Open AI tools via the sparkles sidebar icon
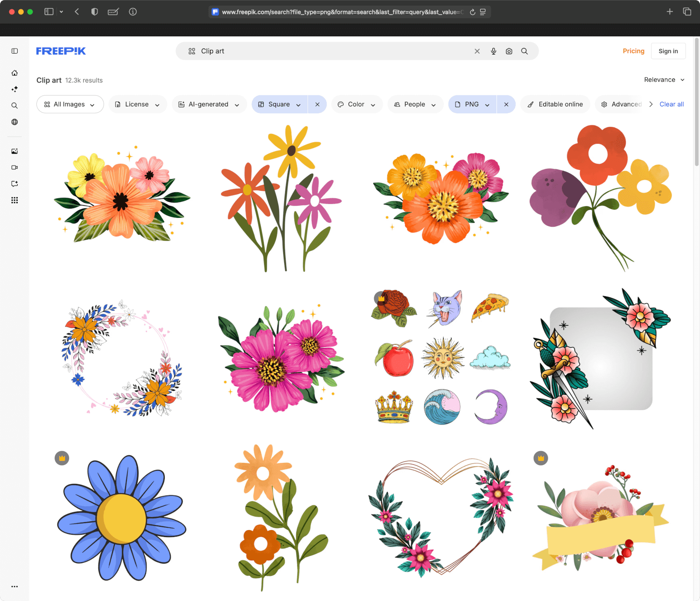The width and height of the screenshot is (700, 601). [x=14, y=89]
